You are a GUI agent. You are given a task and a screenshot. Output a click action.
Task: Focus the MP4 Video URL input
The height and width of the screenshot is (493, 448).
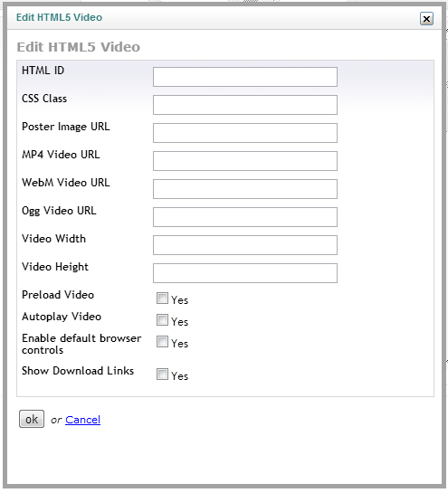click(x=245, y=161)
